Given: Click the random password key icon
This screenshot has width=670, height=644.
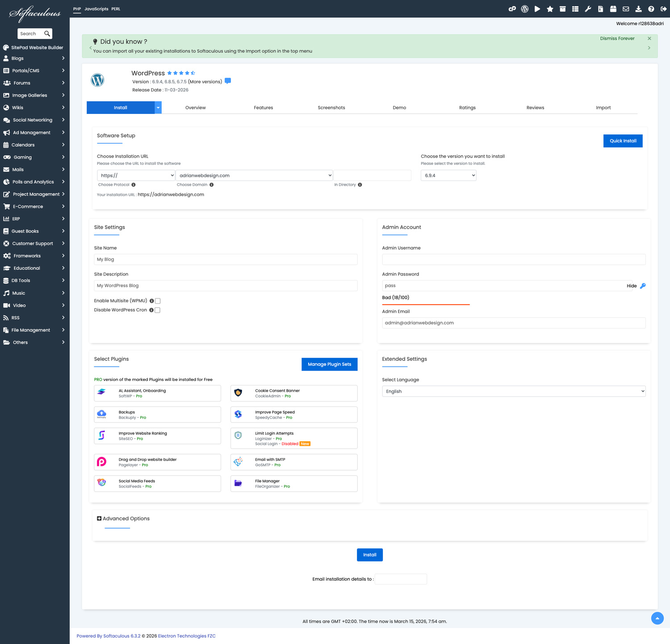Looking at the screenshot, I should (643, 286).
